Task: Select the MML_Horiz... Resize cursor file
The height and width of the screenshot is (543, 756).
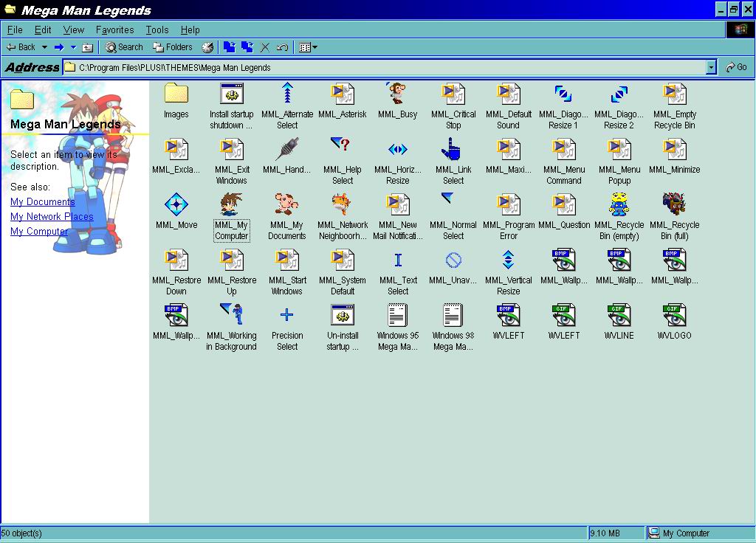Action: point(398,162)
